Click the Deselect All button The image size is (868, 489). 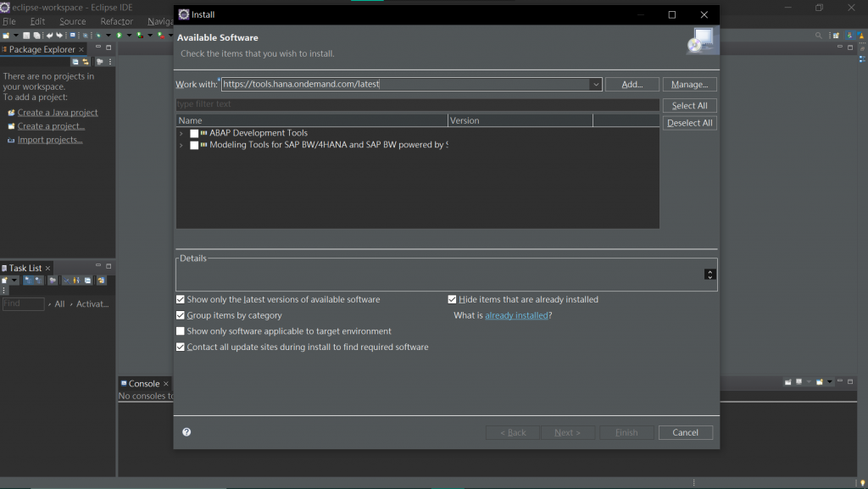coord(689,123)
